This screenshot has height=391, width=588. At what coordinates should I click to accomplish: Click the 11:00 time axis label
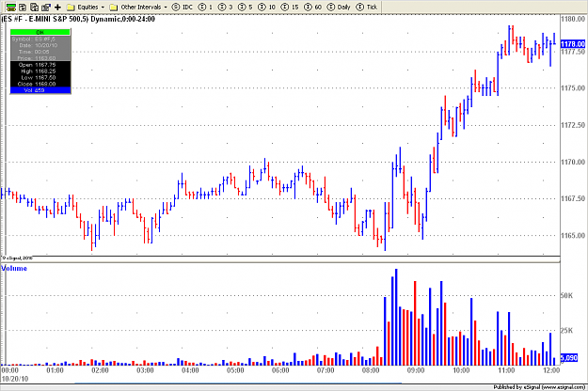click(506, 370)
